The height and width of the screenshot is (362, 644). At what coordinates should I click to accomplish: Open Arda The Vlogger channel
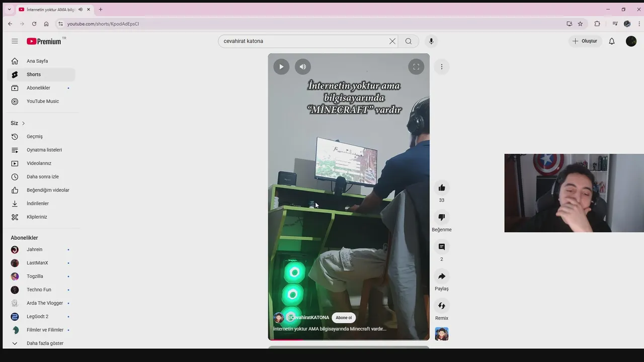[41, 303]
